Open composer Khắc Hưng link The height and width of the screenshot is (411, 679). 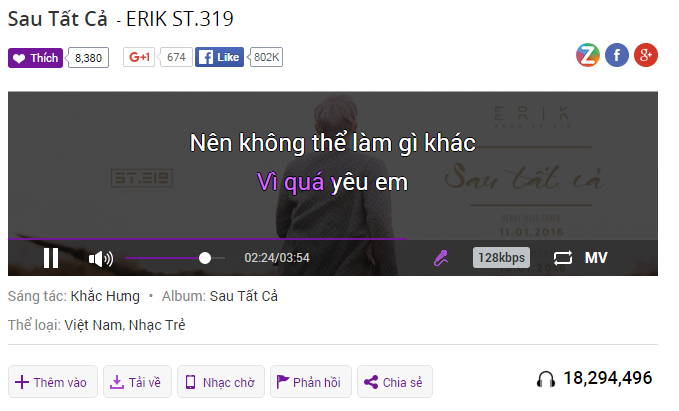(x=105, y=296)
